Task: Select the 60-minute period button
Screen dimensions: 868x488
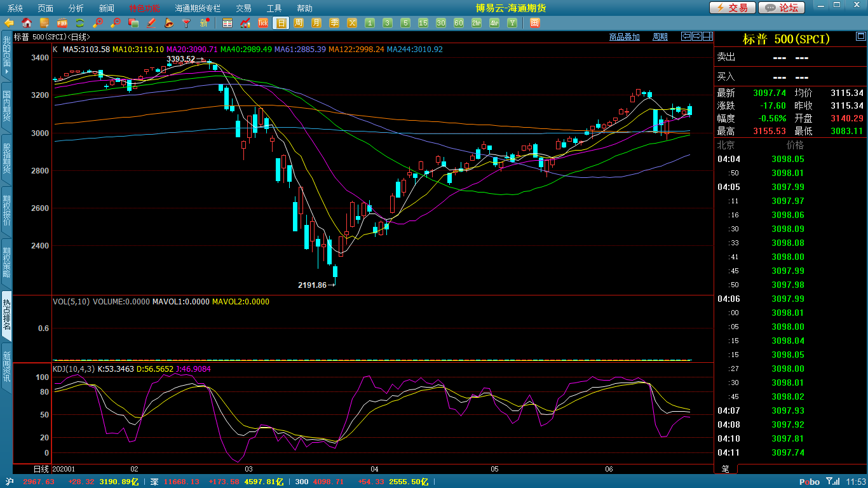Action: 459,23
